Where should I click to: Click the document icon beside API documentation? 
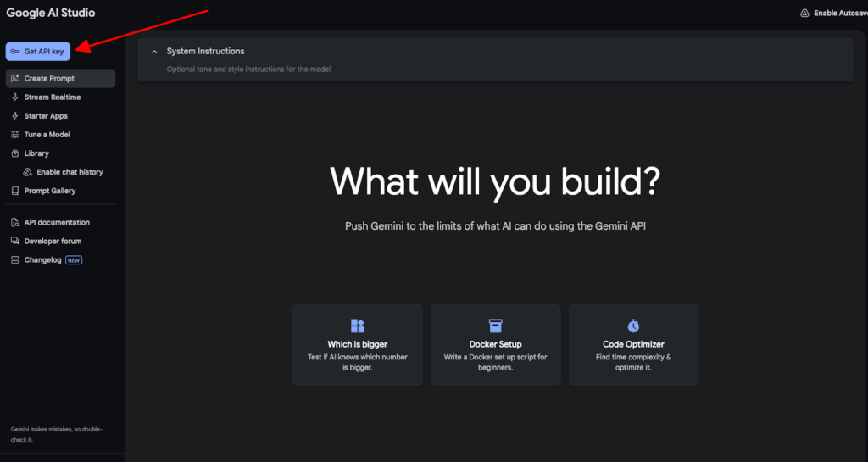15,222
